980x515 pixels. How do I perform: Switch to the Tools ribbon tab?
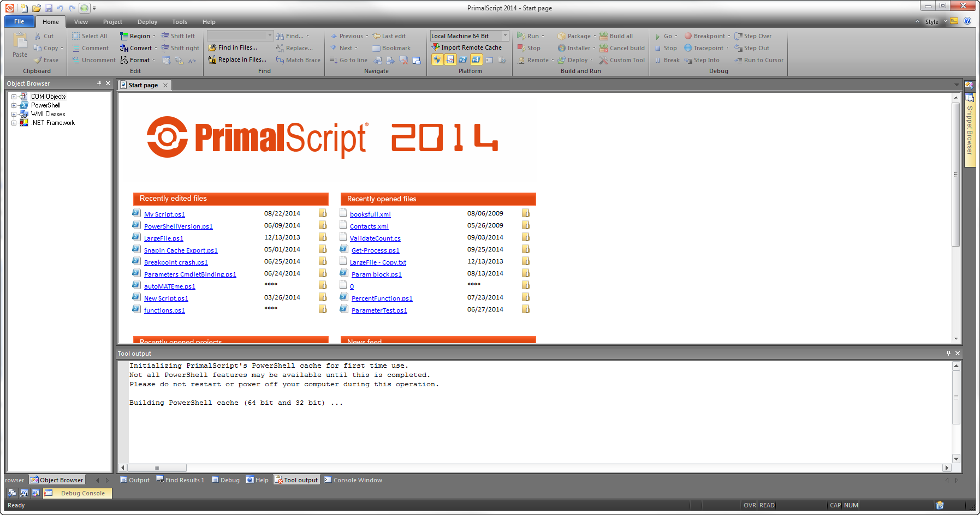[x=180, y=22]
